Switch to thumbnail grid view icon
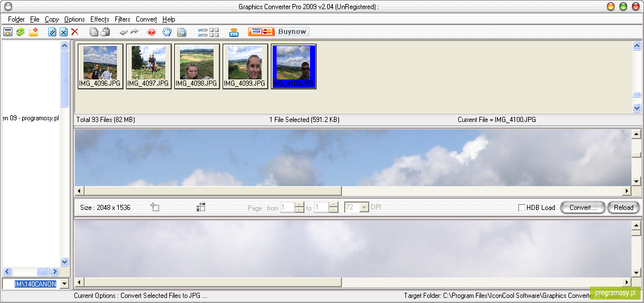Image resolution: width=644 pixels, height=303 pixels. (214, 32)
